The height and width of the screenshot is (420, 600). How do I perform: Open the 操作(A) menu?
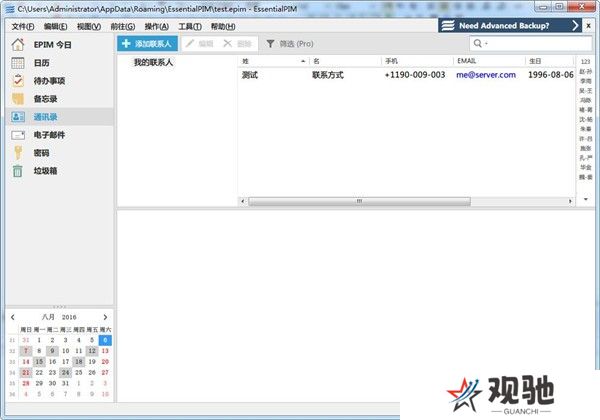point(157,26)
